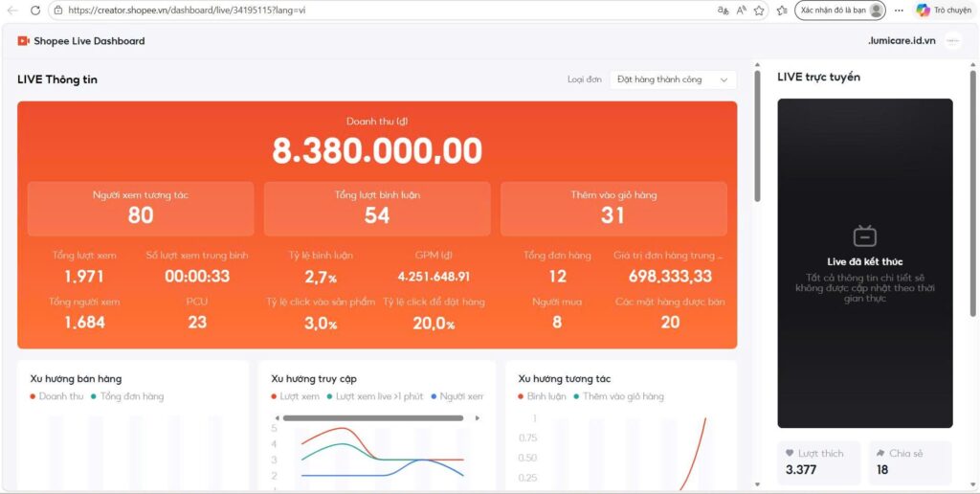Toggle Bình luận legend in interaction trend
Image resolution: width=980 pixels, height=494 pixels.
(542, 396)
